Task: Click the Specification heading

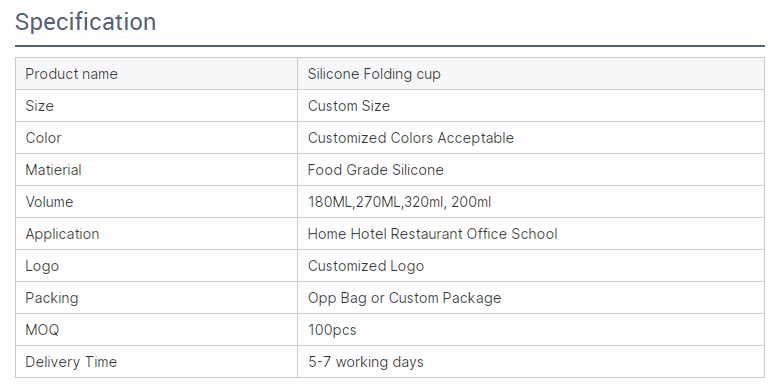Action: (x=85, y=22)
